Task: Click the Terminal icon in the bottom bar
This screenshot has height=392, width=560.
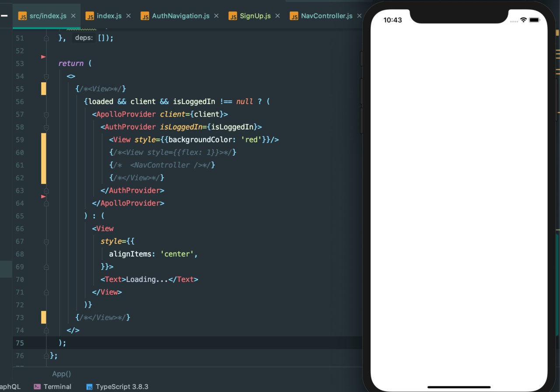Action: pyautogui.click(x=37, y=386)
